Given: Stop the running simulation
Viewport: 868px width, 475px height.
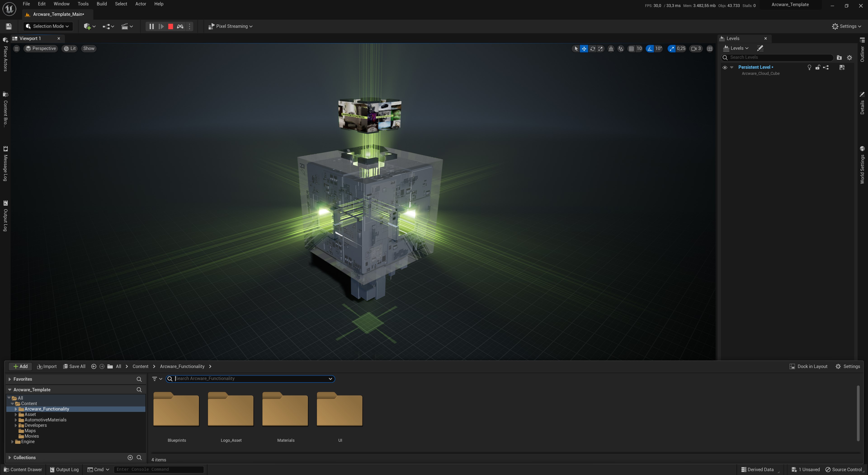Looking at the screenshot, I should 170,26.
